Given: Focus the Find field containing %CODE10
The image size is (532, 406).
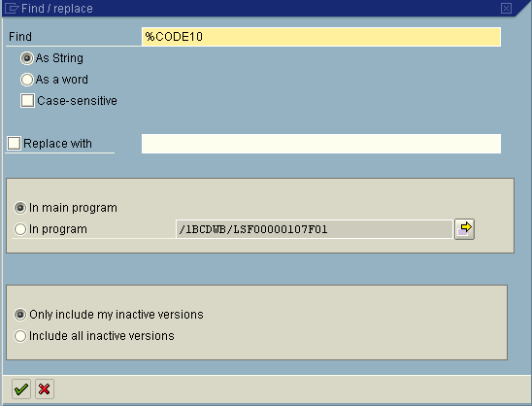Looking at the screenshot, I should (x=321, y=37).
